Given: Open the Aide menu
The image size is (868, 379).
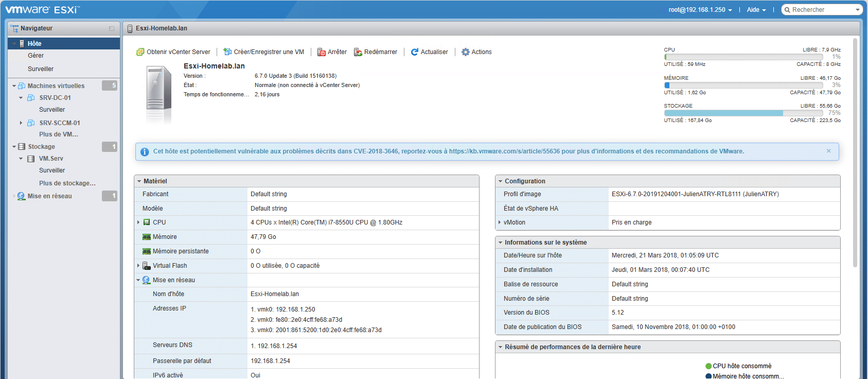Looking at the screenshot, I should click(756, 10).
